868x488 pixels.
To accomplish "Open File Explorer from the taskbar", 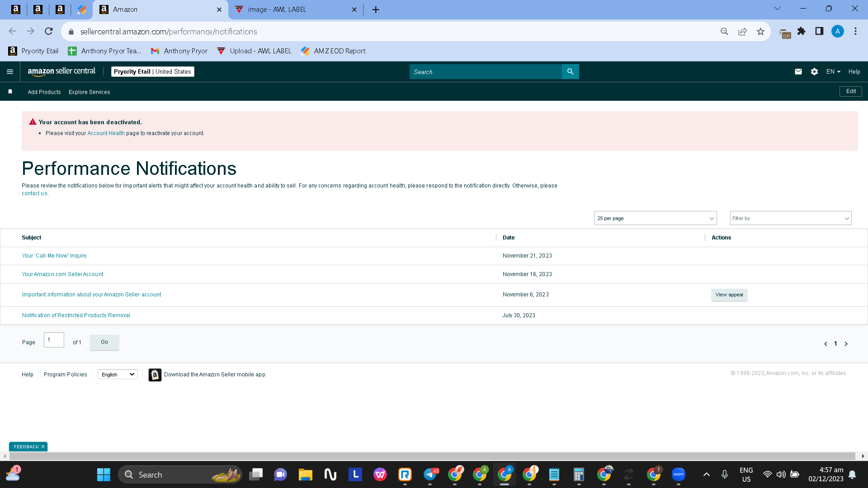I will point(305,474).
